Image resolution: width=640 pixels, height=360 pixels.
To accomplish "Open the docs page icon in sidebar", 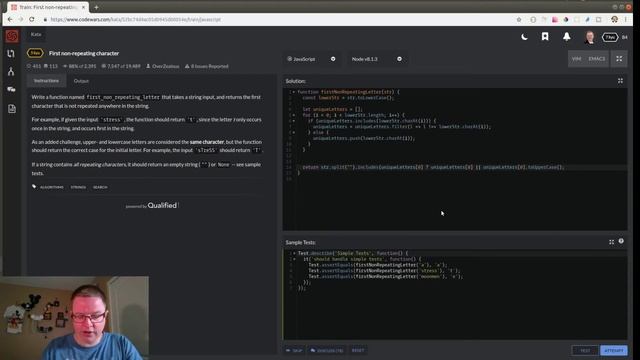I will coord(11,109).
